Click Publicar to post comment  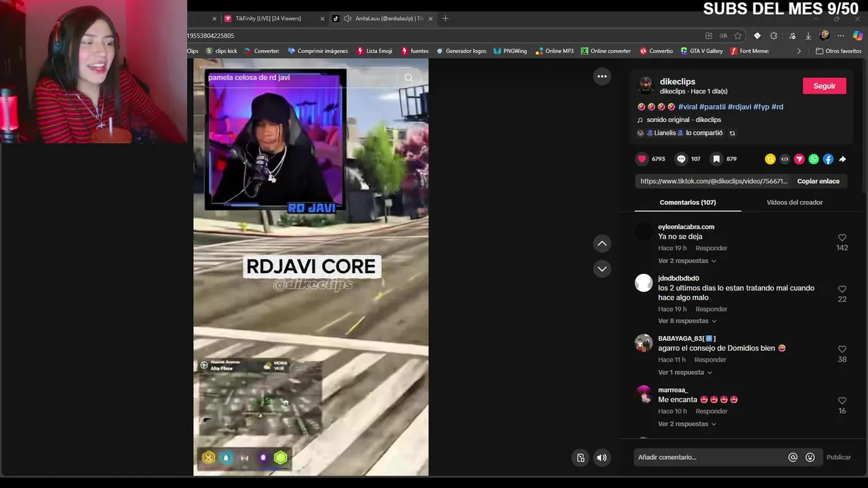pos(838,457)
